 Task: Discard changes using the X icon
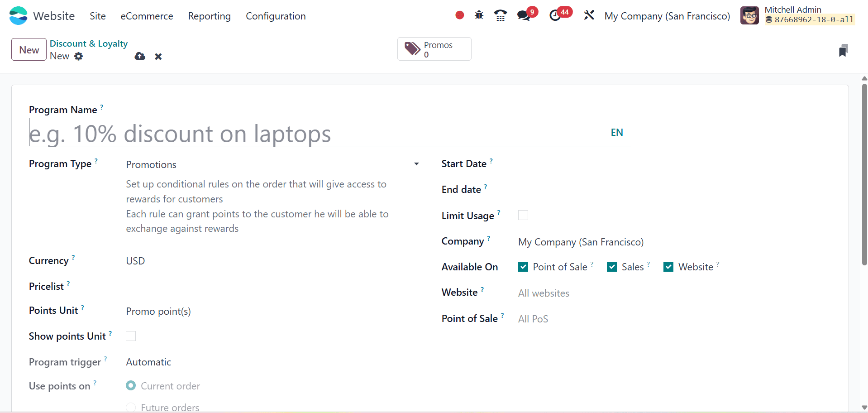158,56
